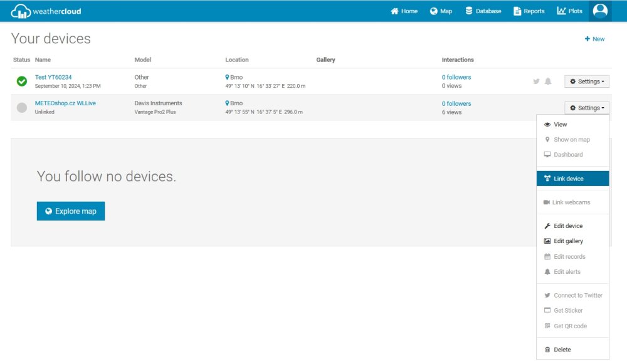Screen dimensions: 627x364
Task: Click the location pin for the first Brno
Action: pyautogui.click(x=228, y=78)
